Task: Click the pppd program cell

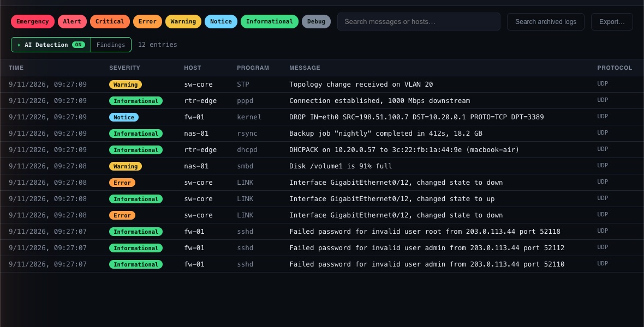Action: [x=245, y=100]
